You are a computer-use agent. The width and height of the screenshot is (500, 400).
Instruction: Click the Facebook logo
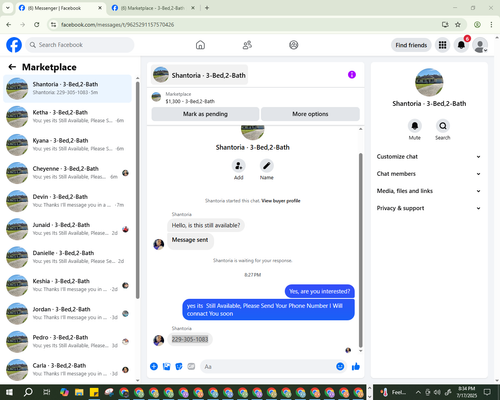tap(14, 45)
